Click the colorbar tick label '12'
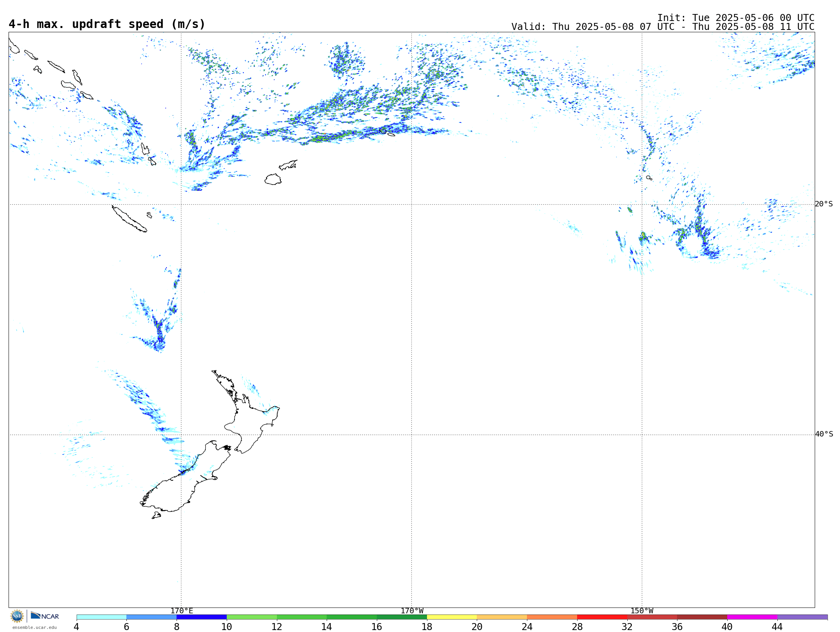This screenshot has width=840, height=632. click(x=277, y=627)
